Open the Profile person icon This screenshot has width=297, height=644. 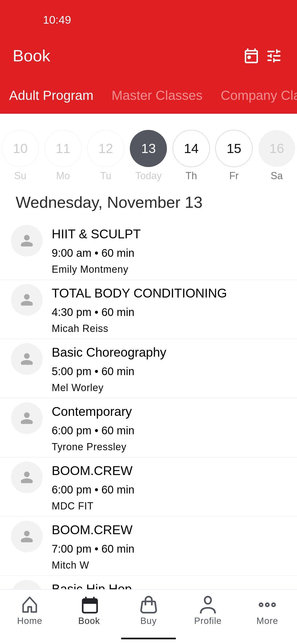click(208, 605)
